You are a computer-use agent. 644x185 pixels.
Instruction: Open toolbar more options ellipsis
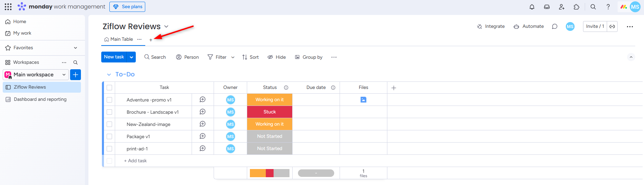pyautogui.click(x=334, y=57)
